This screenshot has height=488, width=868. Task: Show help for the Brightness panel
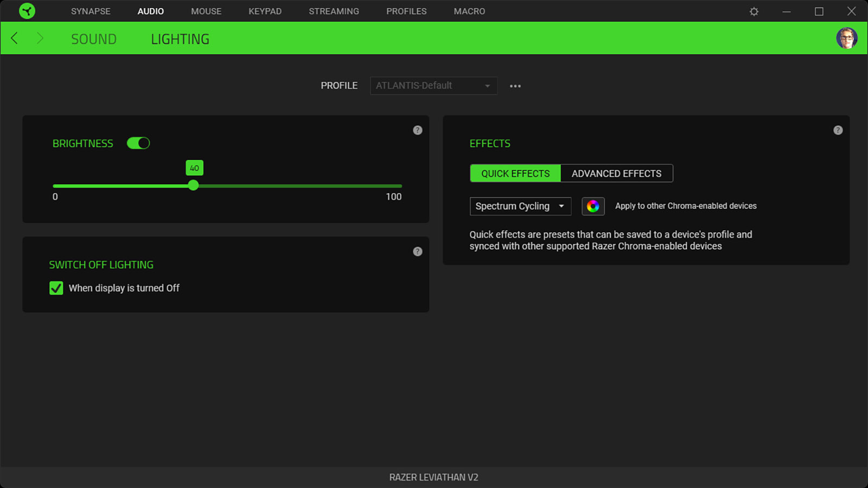(418, 130)
